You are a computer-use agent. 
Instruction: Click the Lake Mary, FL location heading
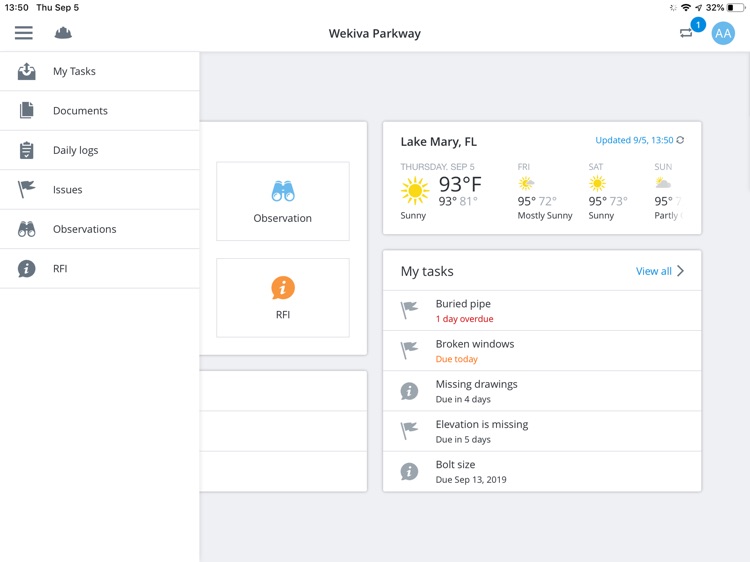point(439,142)
